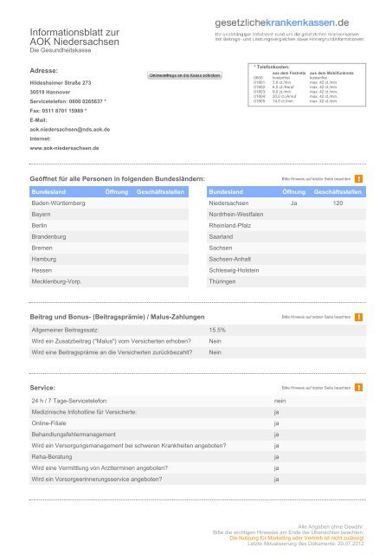Screen dimensions: 392x554
Task: Select the Schleswig-Holstein table row
Action: (x=286, y=270)
